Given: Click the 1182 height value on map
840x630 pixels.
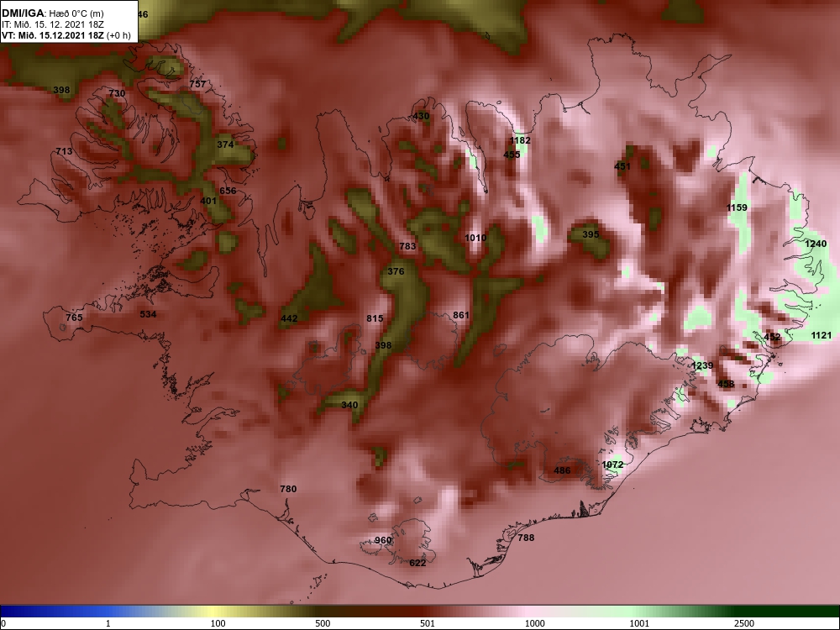Looking at the screenshot, I should tap(520, 140).
